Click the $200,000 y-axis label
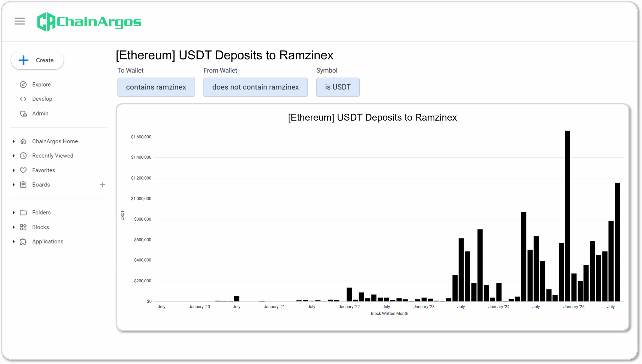The width and height of the screenshot is (642, 364). click(143, 281)
